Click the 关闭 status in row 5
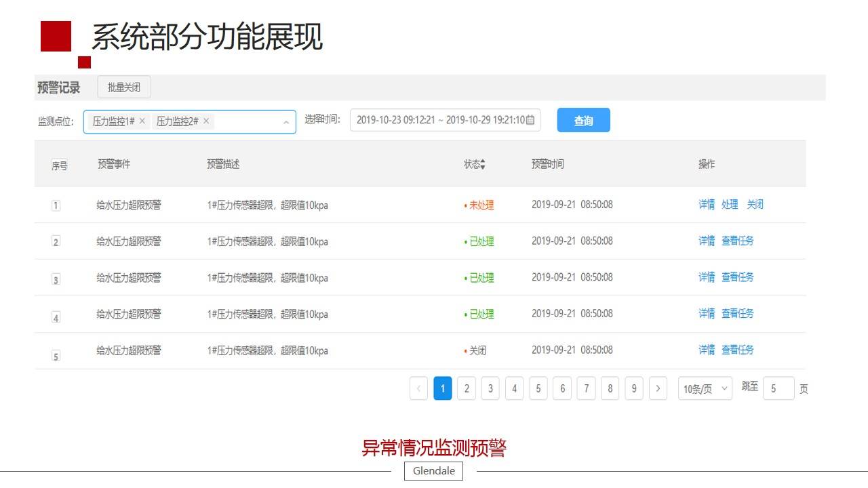 point(475,350)
